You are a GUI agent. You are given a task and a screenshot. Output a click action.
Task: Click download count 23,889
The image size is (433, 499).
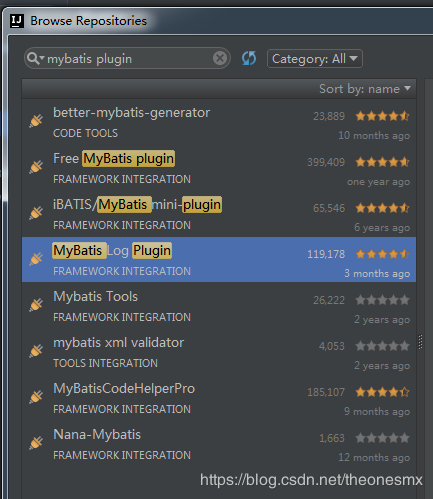tap(329, 116)
